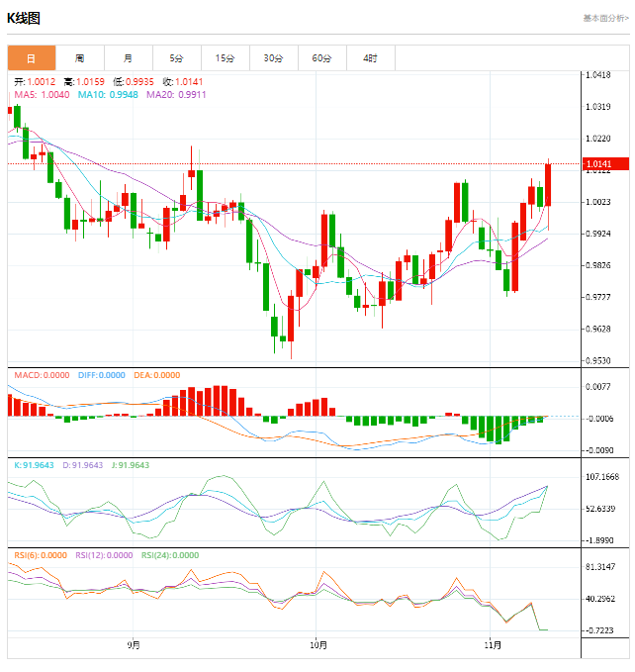This screenshot has width=635, height=672.
Task: Click the 11月 time axis marker
Action: point(493,644)
